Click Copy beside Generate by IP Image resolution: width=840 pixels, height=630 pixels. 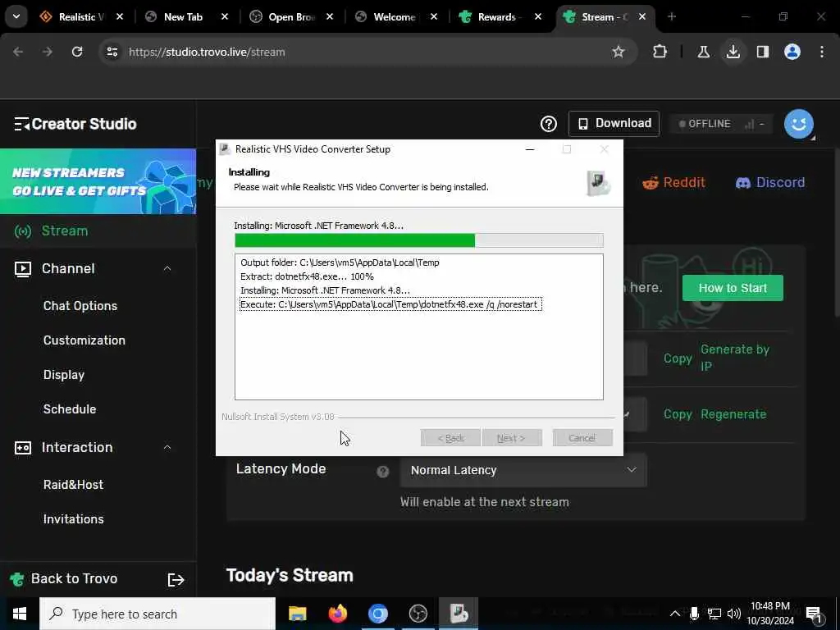tap(678, 358)
